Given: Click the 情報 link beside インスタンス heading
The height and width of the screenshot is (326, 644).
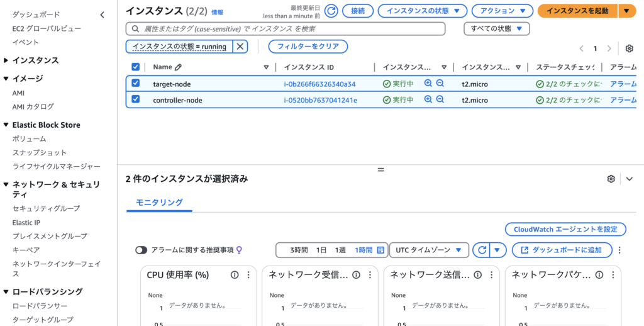Looking at the screenshot, I should point(217,13).
